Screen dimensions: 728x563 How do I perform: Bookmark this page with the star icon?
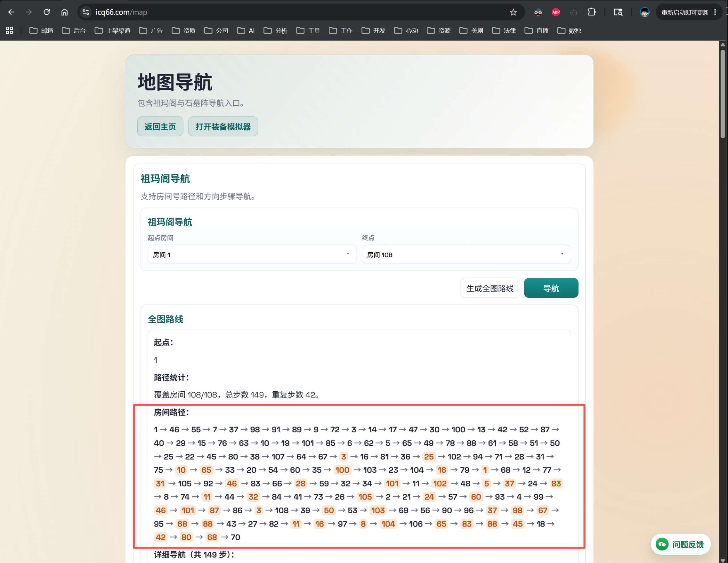[x=513, y=12]
